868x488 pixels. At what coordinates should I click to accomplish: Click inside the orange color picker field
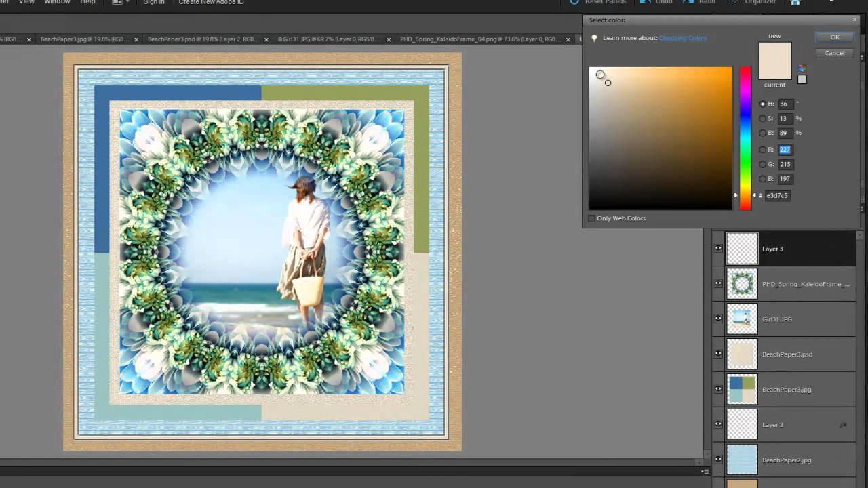point(660,138)
